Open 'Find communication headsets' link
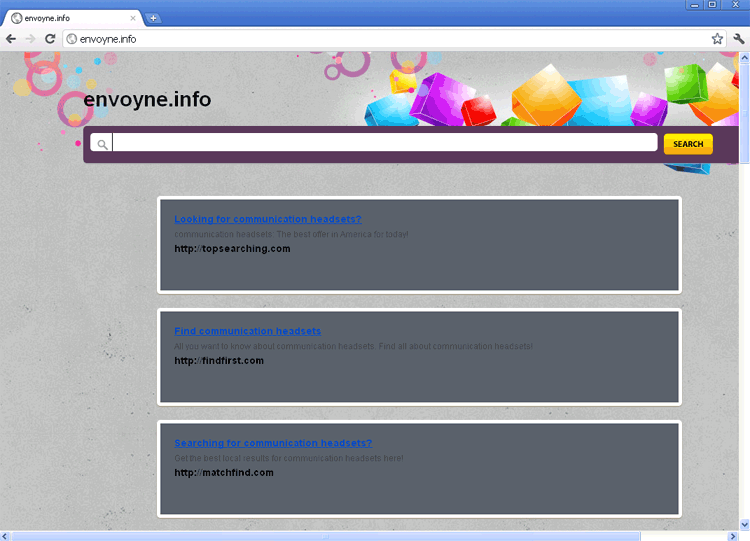 point(247,331)
